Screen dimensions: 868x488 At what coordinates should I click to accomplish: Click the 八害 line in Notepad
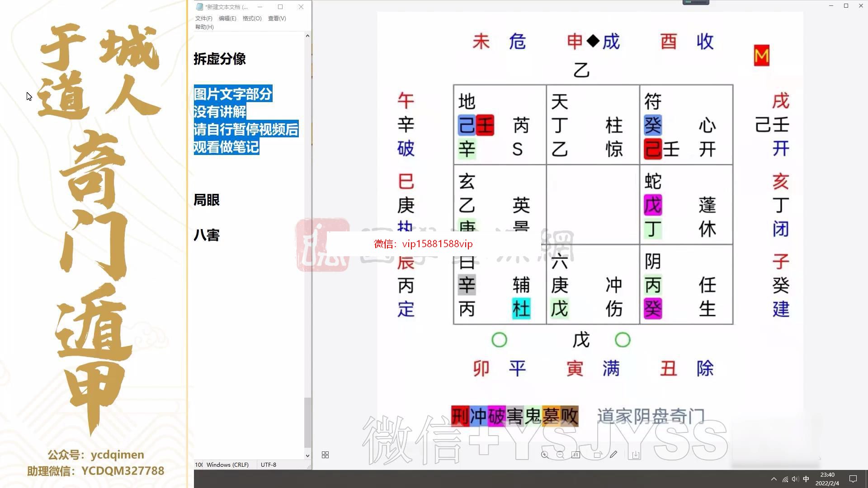[x=207, y=235]
